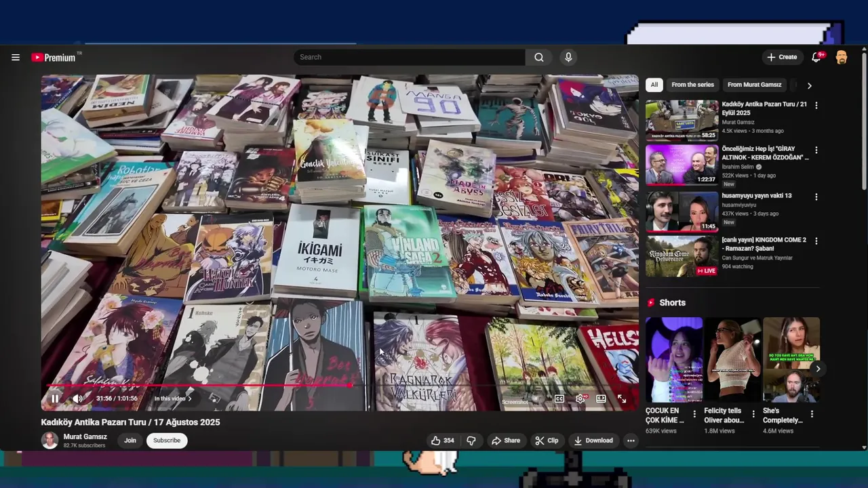The width and height of the screenshot is (868, 488).
Task: Click into the Search input field
Action: (410, 58)
